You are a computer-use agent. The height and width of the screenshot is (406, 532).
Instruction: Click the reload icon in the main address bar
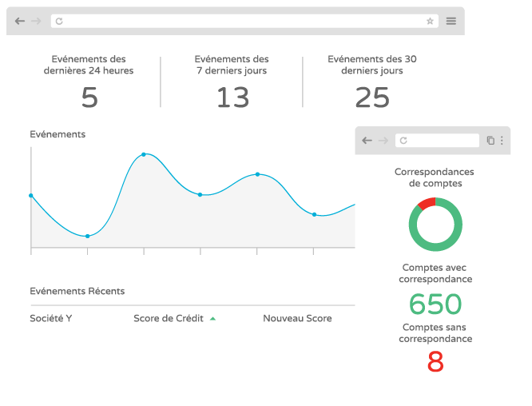coord(59,22)
